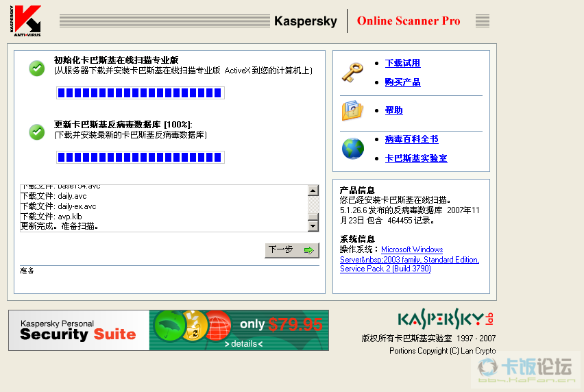584x392 pixels.
Task: Click the yellow recycle icon in banner
Action: click(x=195, y=326)
